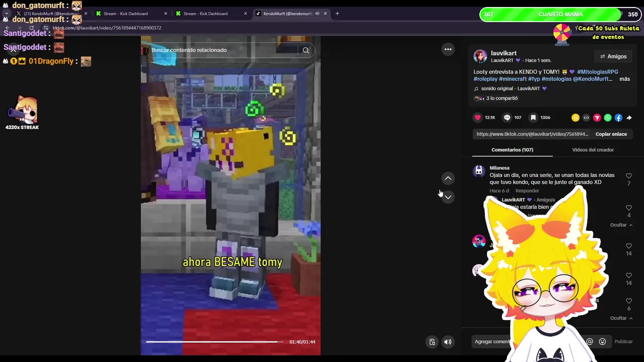
Task: Go to previous video with up chevron
Action: (x=448, y=178)
